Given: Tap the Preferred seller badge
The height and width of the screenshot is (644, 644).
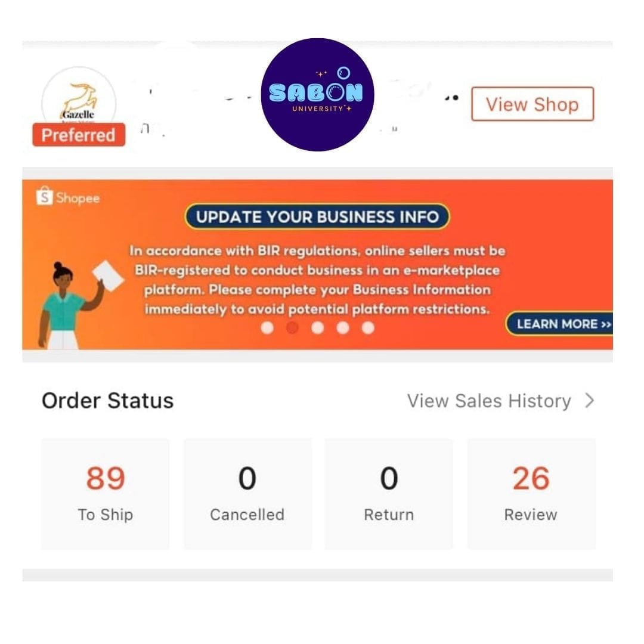Looking at the screenshot, I should point(79,135).
